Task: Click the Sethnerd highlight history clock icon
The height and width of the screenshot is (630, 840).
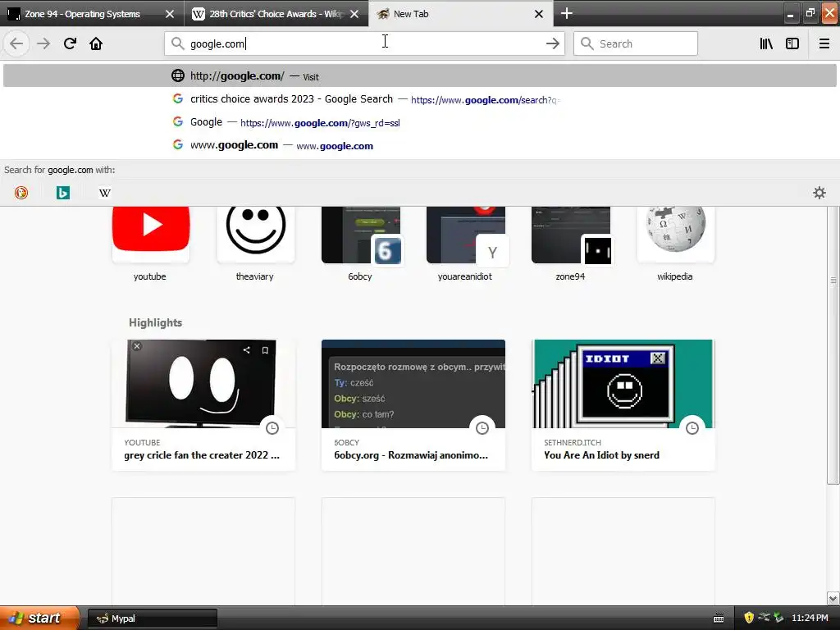Action: click(x=692, y=428)
